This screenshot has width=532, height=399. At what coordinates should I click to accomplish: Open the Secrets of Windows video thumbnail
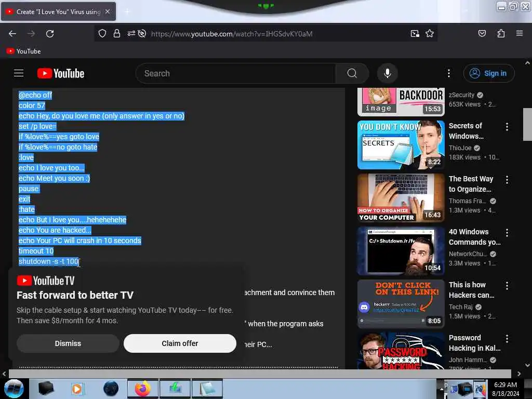[x=401, y=145]
